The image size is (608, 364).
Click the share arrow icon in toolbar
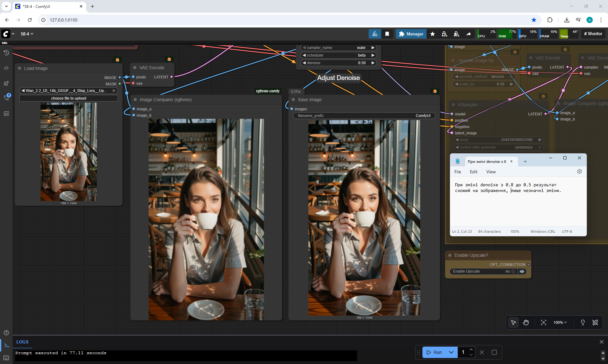(x=468, y=34)
